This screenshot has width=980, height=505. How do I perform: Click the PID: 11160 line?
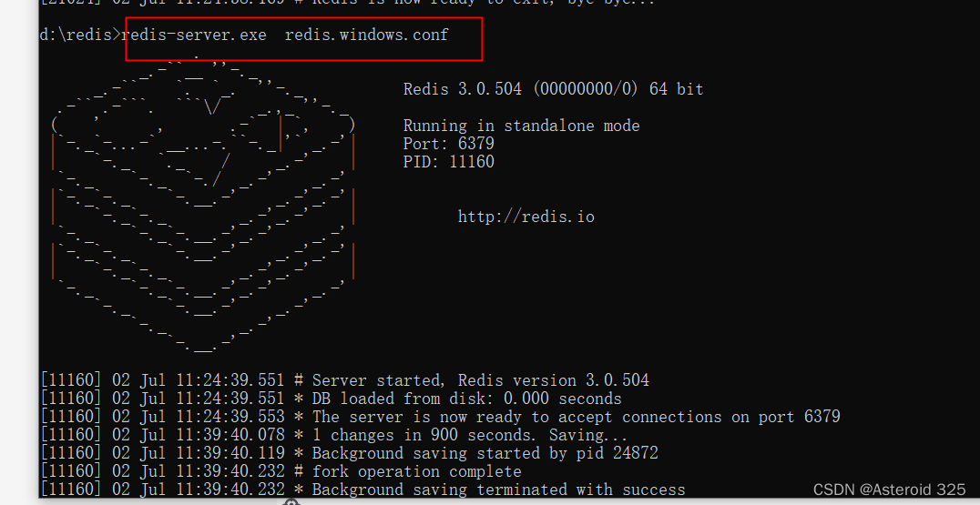coord(449,162)
